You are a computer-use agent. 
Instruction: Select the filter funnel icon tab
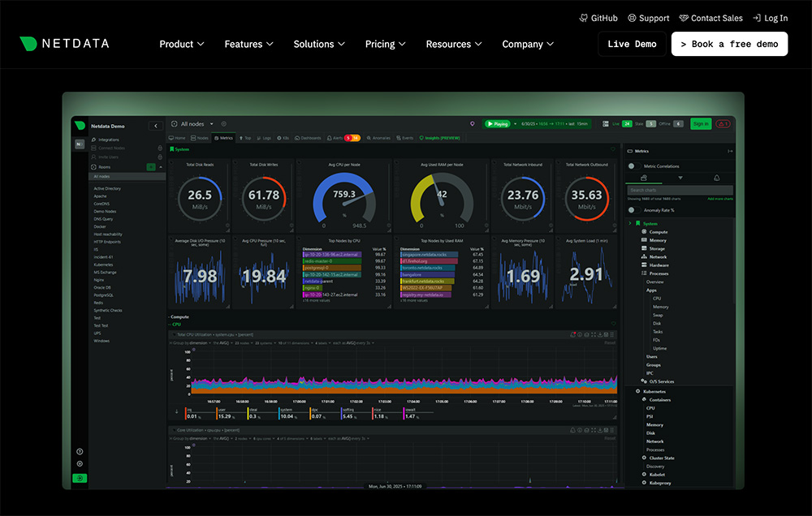(680, 178)
